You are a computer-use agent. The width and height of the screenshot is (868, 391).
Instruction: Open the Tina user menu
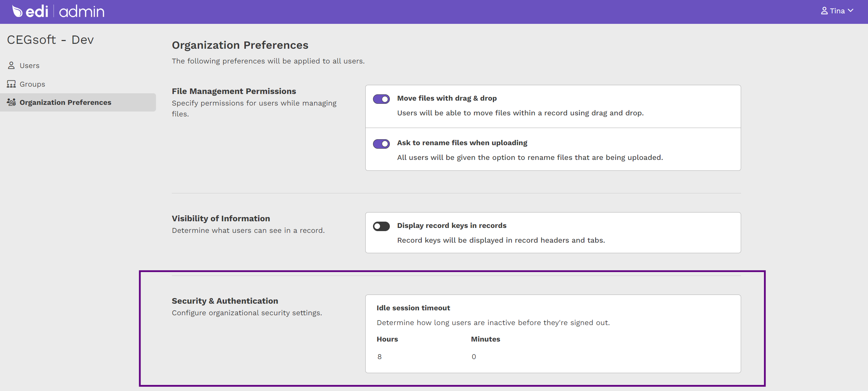point(837,11)
